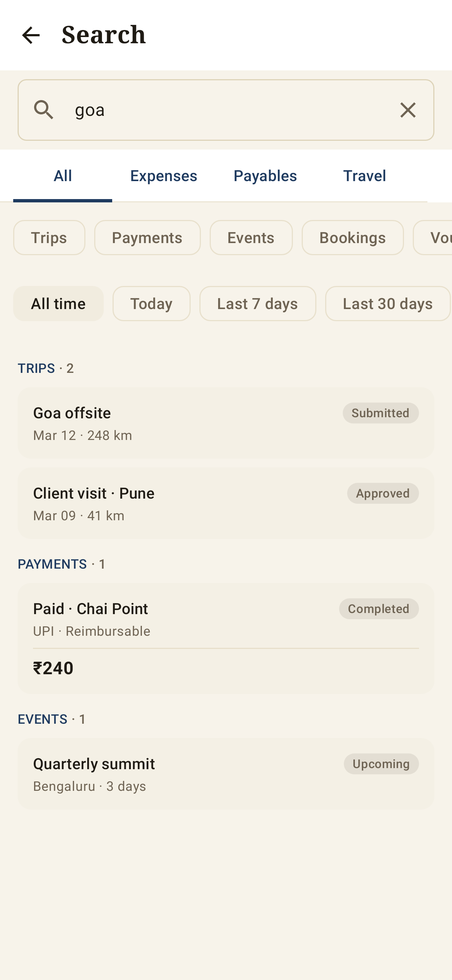Focus the search field containing goa
Screen dimensions: 452x980
(x=226, y=110)
